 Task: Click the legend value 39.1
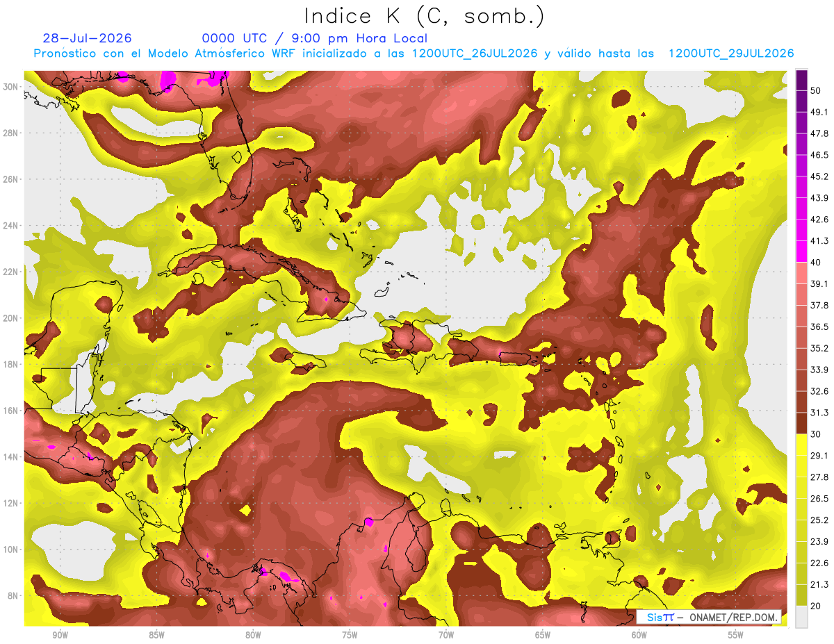[x=819, y=284]
